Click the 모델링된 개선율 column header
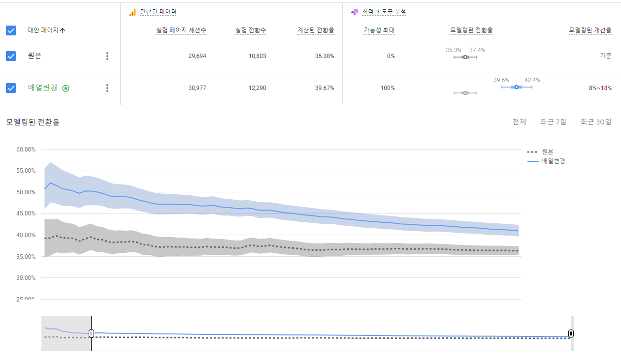 [590, 30]
